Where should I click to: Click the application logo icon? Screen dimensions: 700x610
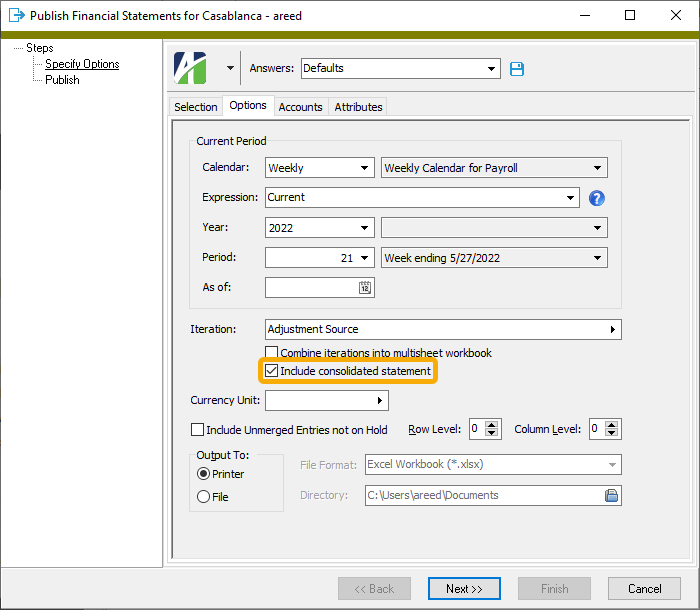190,68
